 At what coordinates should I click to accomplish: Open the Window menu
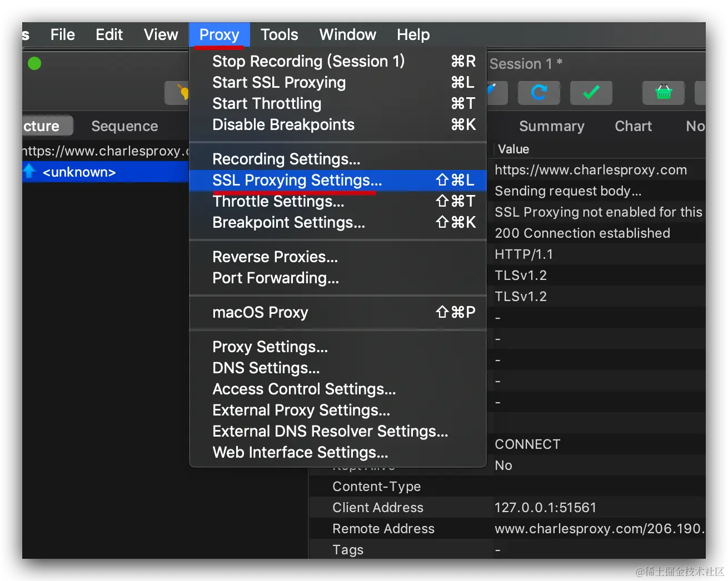[x=347, y=34]
